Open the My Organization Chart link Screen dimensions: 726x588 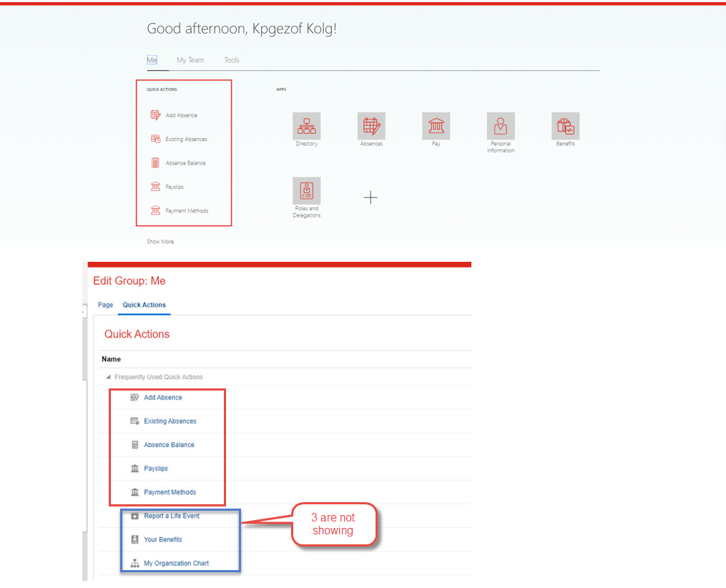176,564
